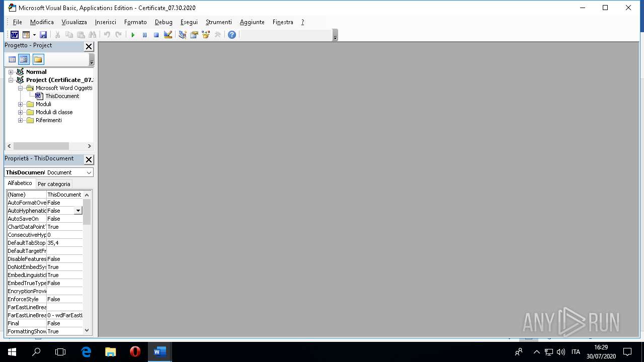Collapse Microsoft Word Oggetti folder

pos(21,88)
